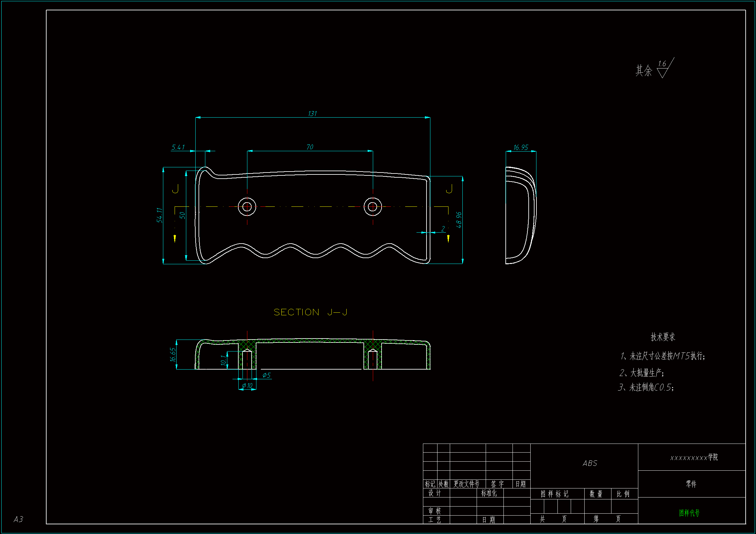Select the 54.11 height dimension text
756x534 pixels.
159,215
